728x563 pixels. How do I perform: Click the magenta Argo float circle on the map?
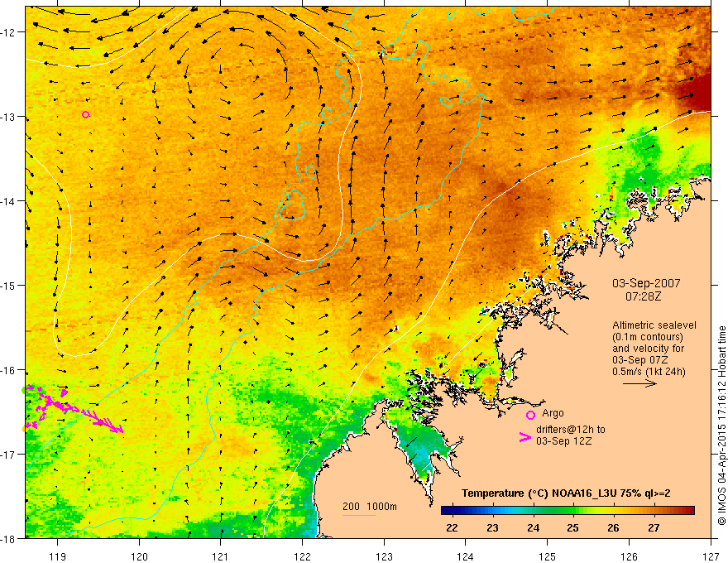[85, 115]
